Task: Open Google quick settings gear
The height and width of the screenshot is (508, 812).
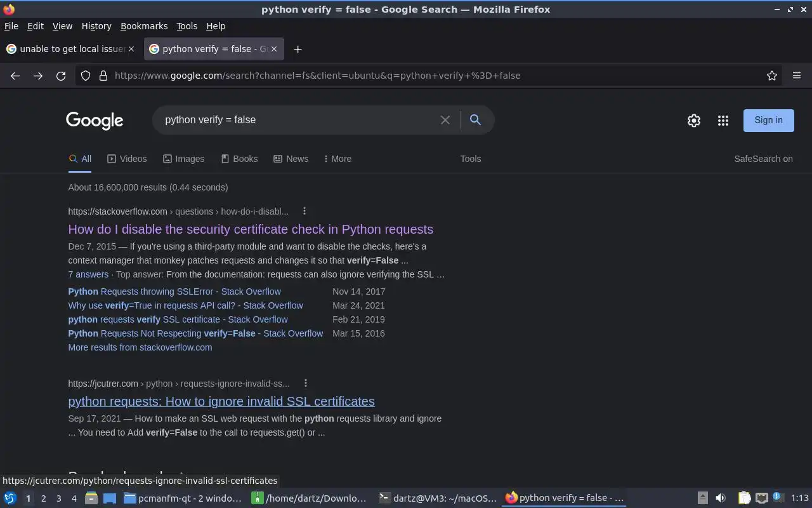Action: [x=694, y=121]
